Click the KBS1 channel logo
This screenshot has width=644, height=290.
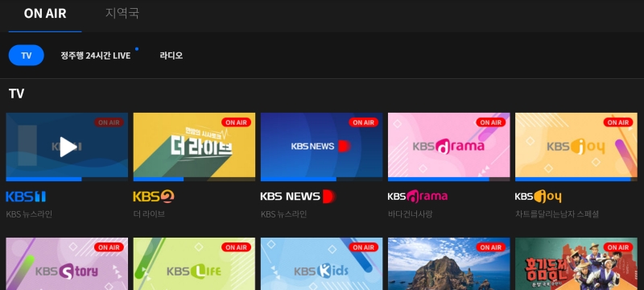point(26,197)
